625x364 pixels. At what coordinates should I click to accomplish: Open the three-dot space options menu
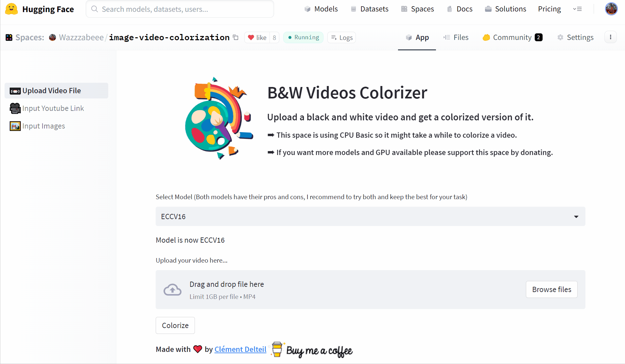click(x=611, y=37)
